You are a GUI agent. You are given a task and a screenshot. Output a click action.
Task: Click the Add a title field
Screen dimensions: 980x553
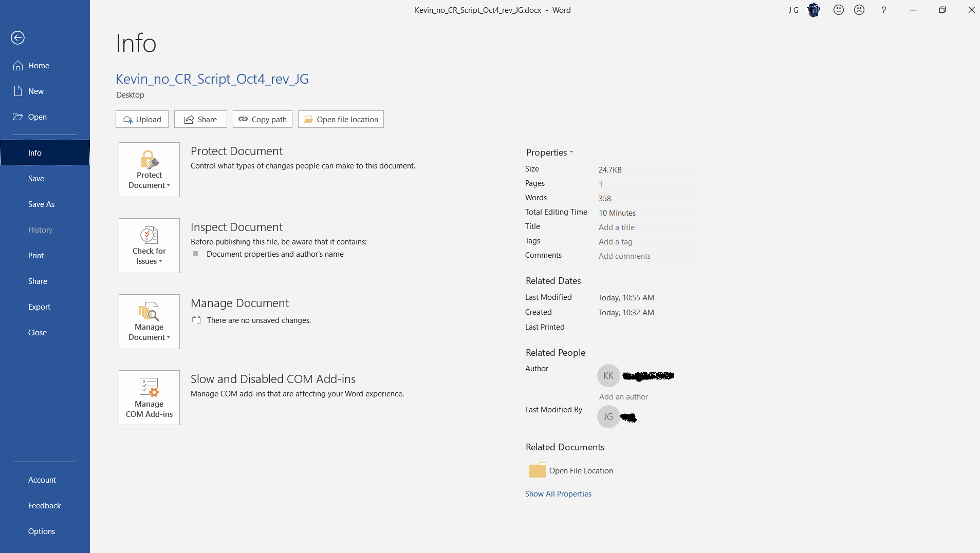(x=646, y=227)
